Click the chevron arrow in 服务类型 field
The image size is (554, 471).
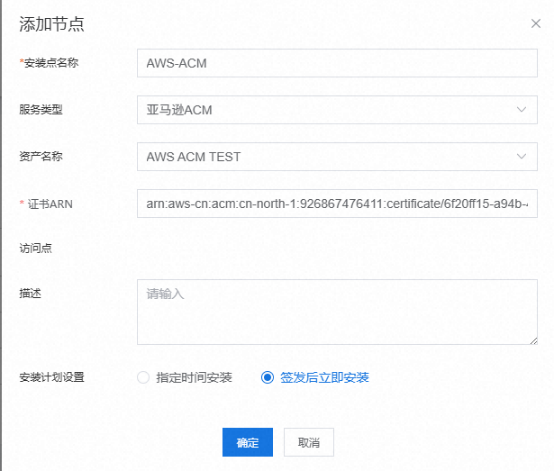point(521,110)
